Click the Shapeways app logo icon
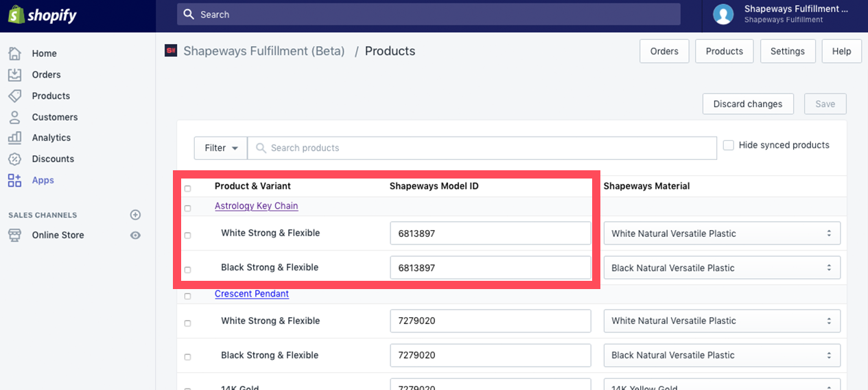This screenshot has width=868, height=390. pyautogui.click(x=171, y=51)
